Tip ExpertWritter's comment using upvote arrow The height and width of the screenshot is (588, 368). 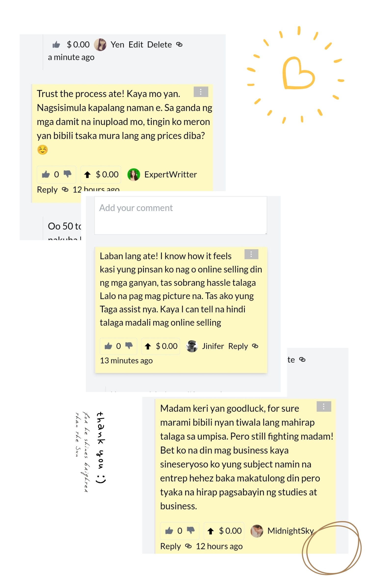pos(87,175)
